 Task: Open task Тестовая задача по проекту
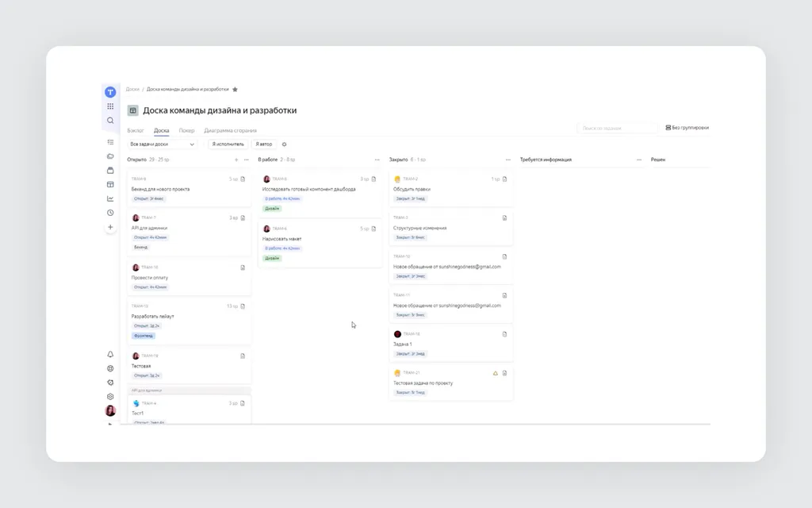point(423,383)
